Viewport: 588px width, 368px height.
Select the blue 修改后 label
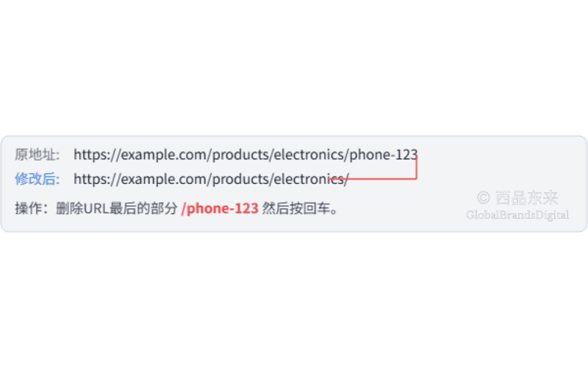[x=37, y=179]
